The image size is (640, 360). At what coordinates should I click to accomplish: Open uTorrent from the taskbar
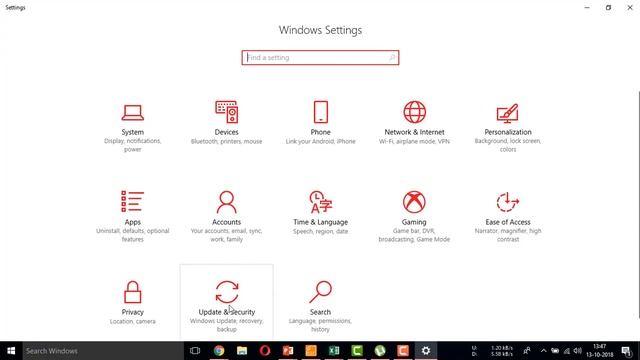point(380,351)
